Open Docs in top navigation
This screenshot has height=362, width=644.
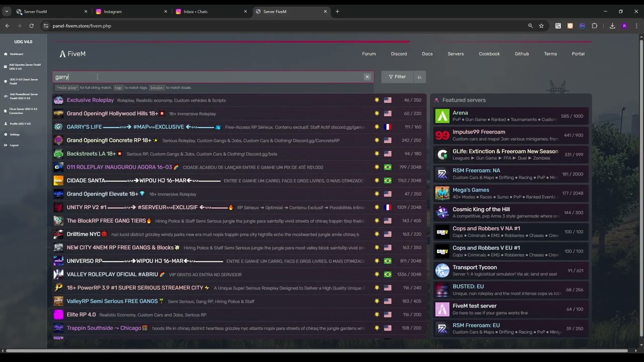427,54
